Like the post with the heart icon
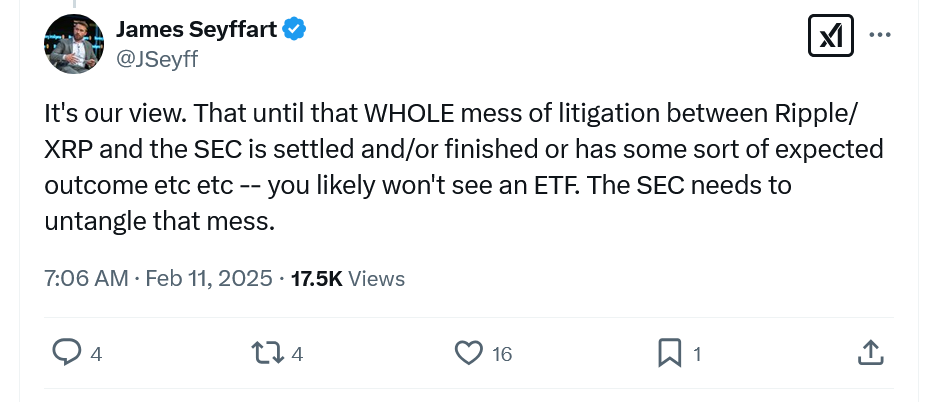Image resolution: width=937 pixels, height=402 pixels. point(469,352)
